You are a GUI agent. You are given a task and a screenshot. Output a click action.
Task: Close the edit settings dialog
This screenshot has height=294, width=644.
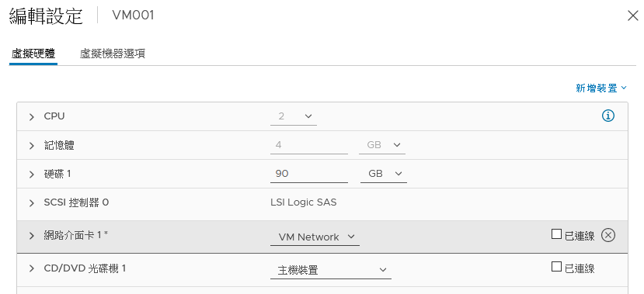point(633,16)
